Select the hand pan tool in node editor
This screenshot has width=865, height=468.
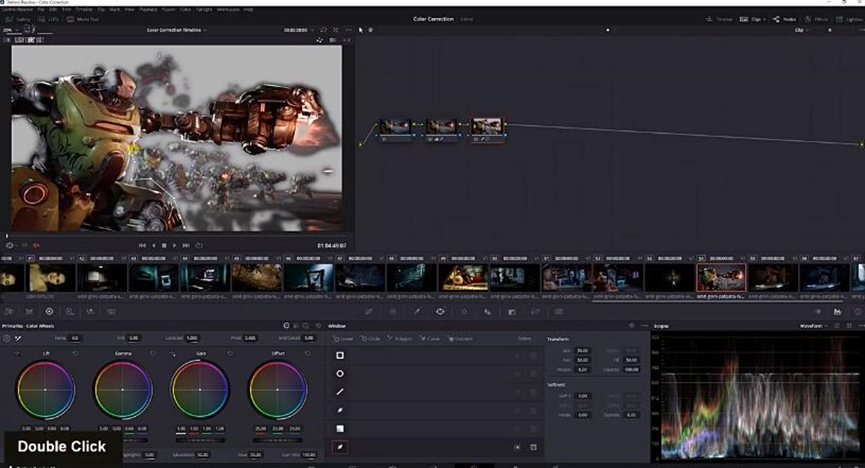pyautogui.click(x=371, y=30)
